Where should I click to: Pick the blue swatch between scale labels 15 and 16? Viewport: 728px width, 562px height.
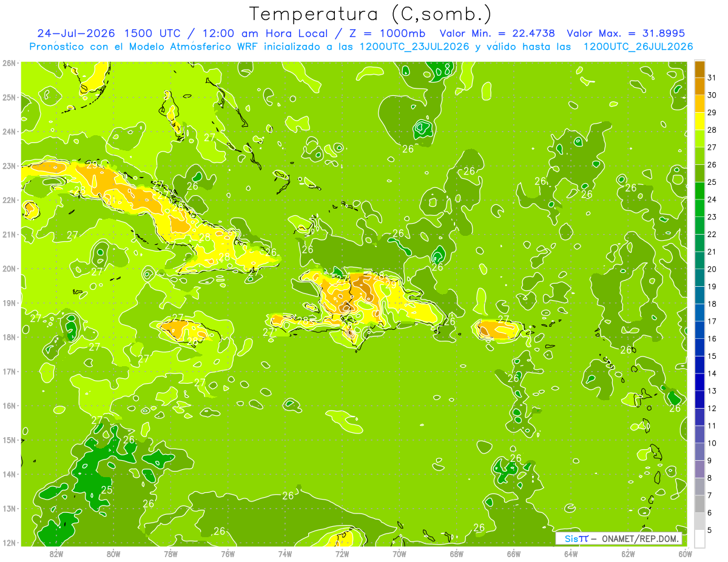click(x=699, y=347)
